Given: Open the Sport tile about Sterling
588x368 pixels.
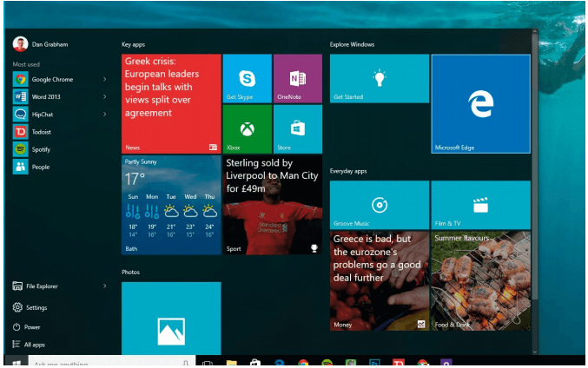Looking at the screenshot, I should pos(273,206).
